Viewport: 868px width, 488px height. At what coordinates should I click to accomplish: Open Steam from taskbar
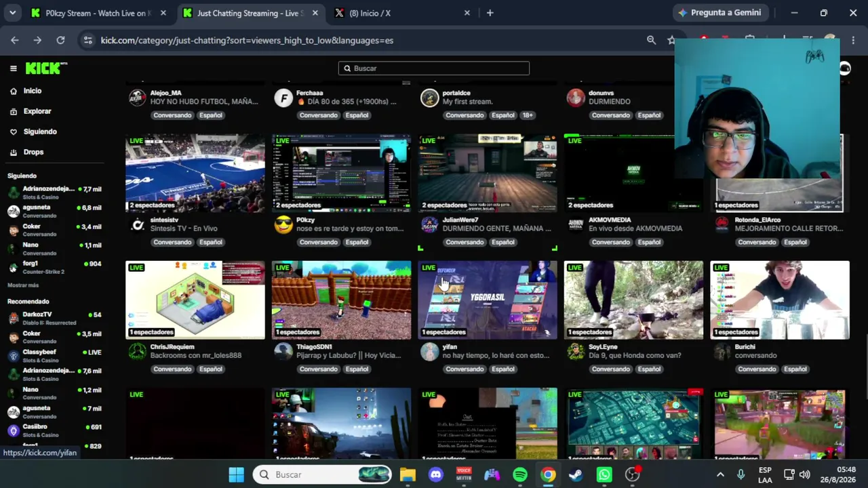576,474
